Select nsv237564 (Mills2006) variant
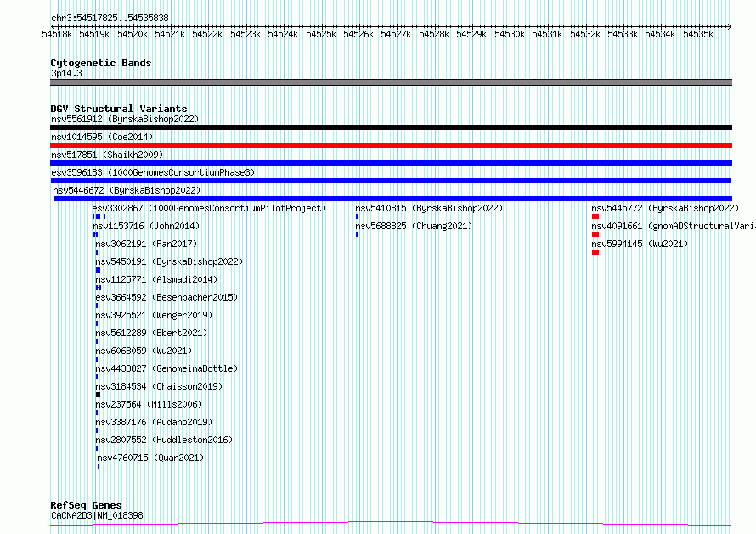Viewport: 756px width, 534px height. coord(149,404)
